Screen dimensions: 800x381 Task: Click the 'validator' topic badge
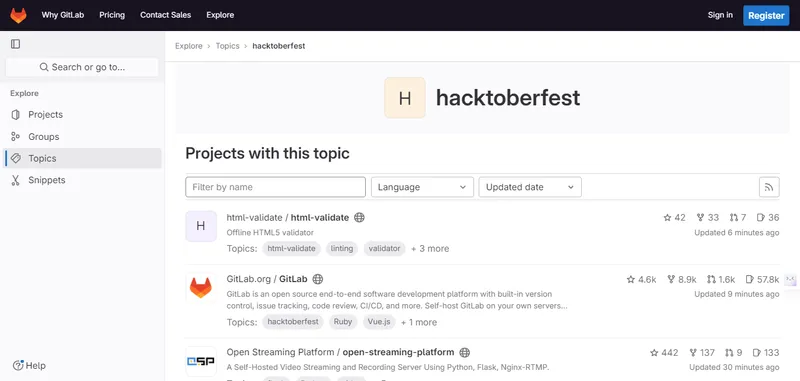pos(385,249)
